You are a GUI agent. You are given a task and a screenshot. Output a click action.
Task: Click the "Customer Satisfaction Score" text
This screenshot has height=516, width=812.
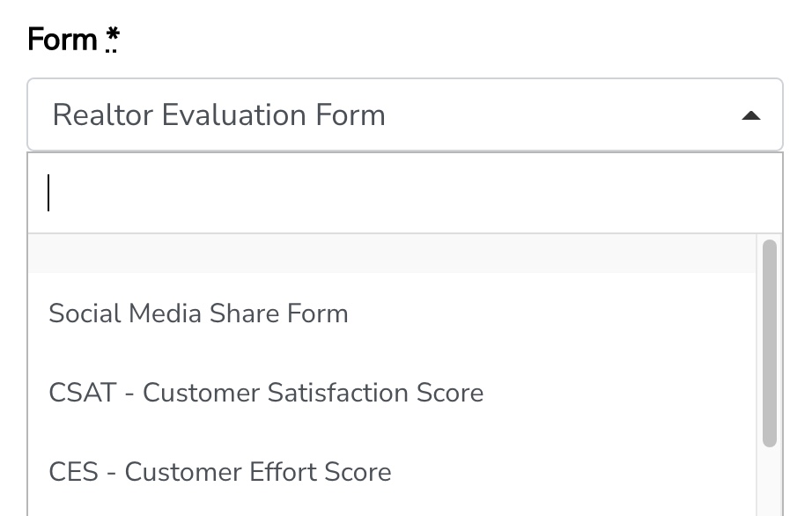[313, 392]
